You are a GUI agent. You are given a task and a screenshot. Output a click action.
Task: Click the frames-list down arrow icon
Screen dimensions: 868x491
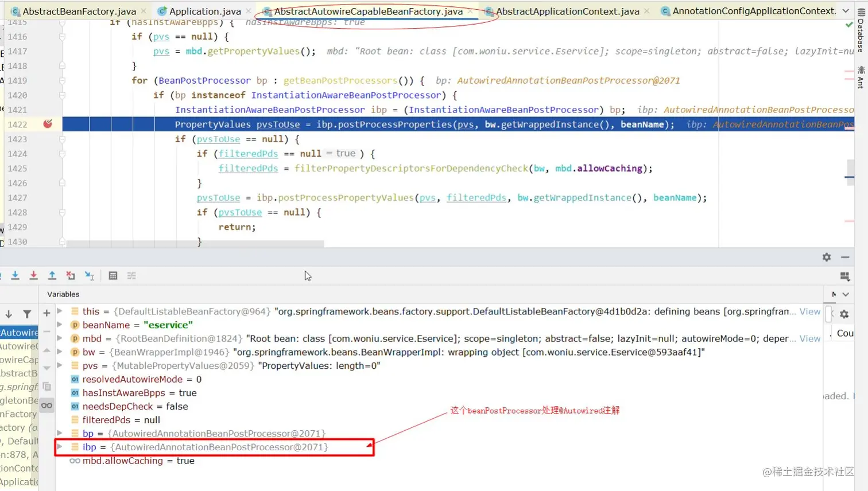(9, 314)
